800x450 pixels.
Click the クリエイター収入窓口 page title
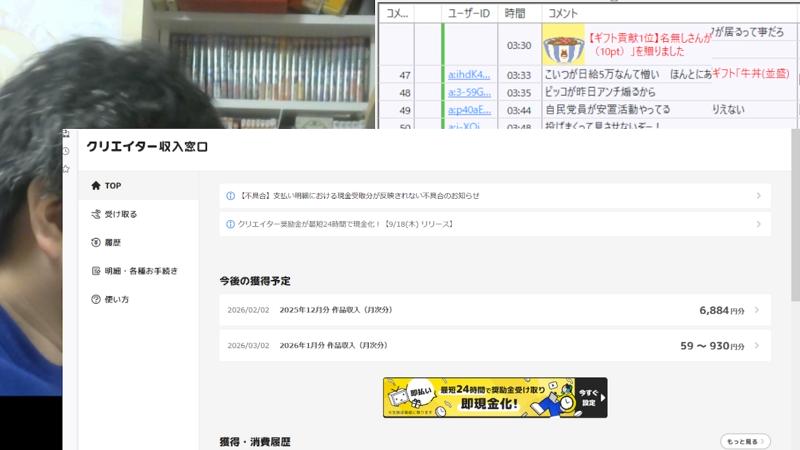tap(147, 146)
